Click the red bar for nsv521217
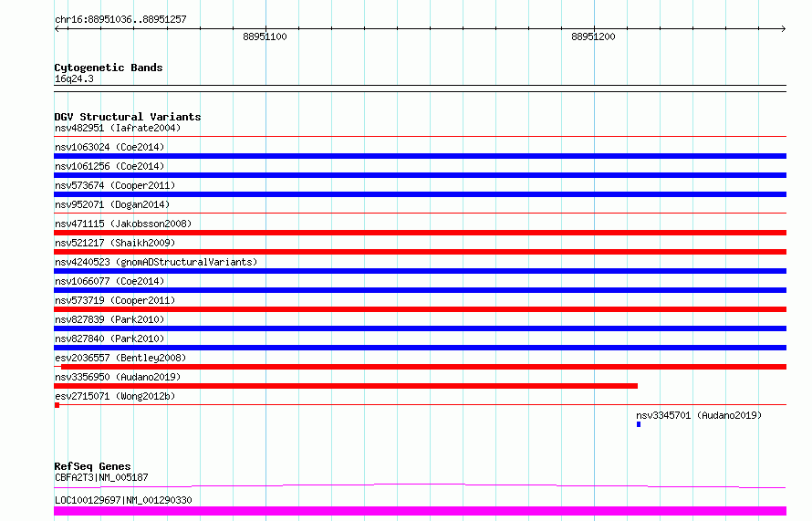The width and height of the screenshot is (812, 521). pos(420,252)
